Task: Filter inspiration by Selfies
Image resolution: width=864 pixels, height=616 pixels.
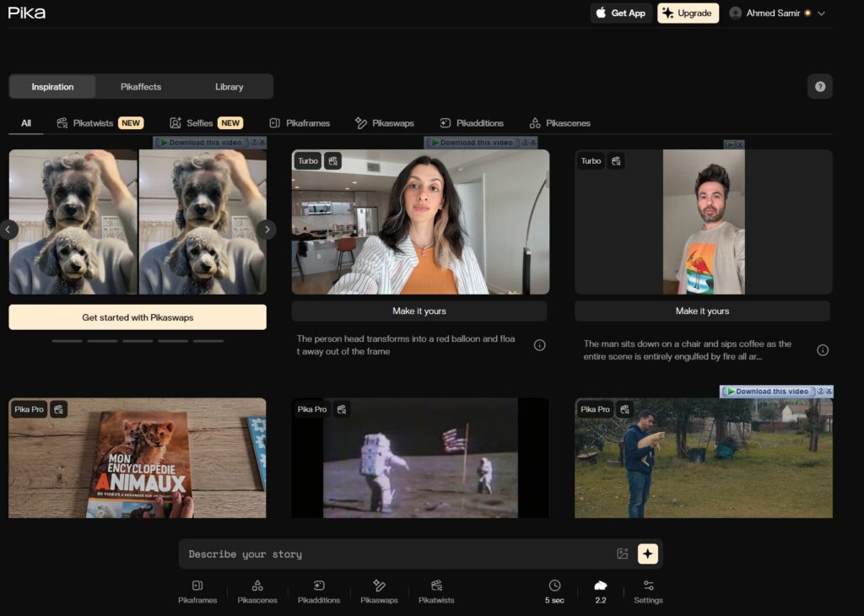Action: click(x=206, y=123)
